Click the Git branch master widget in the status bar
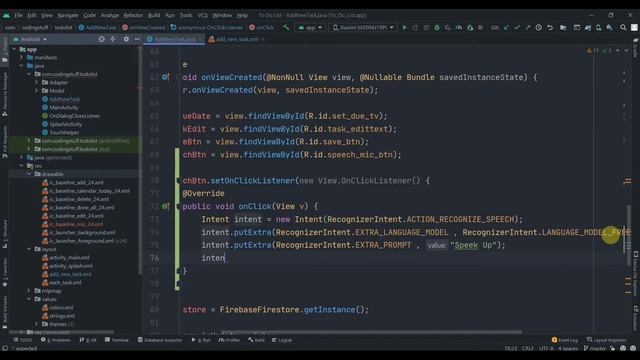 [596, 348]
